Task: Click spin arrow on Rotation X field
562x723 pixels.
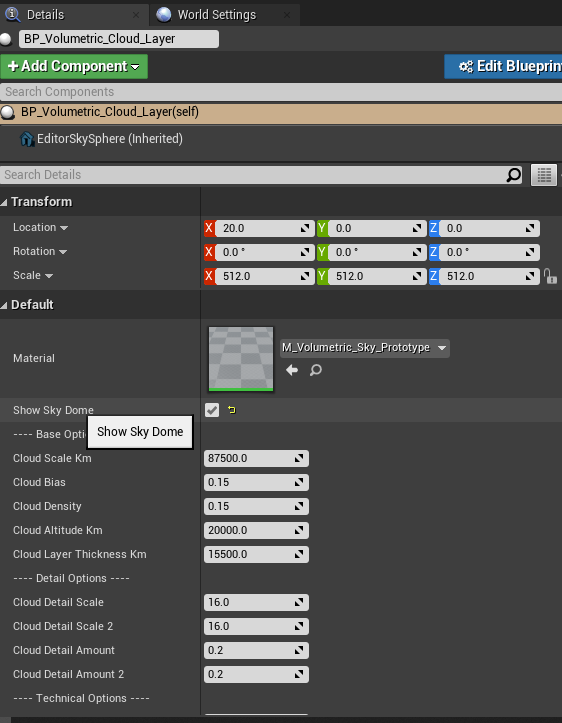Action: click(x=305, y=252)
